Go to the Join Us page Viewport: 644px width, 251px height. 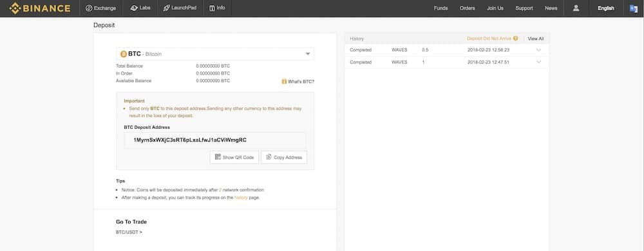tap(495, 8)
